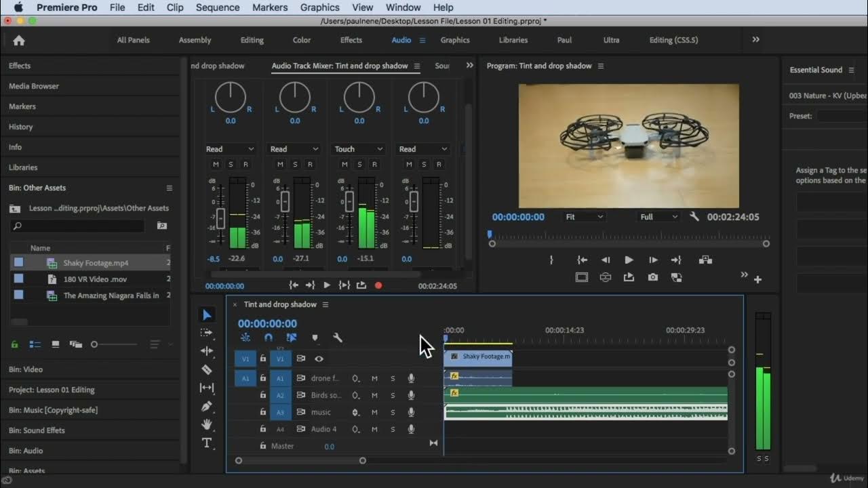Switch bin to list view
Screen dimensions: 868x488
click(35, 344)
